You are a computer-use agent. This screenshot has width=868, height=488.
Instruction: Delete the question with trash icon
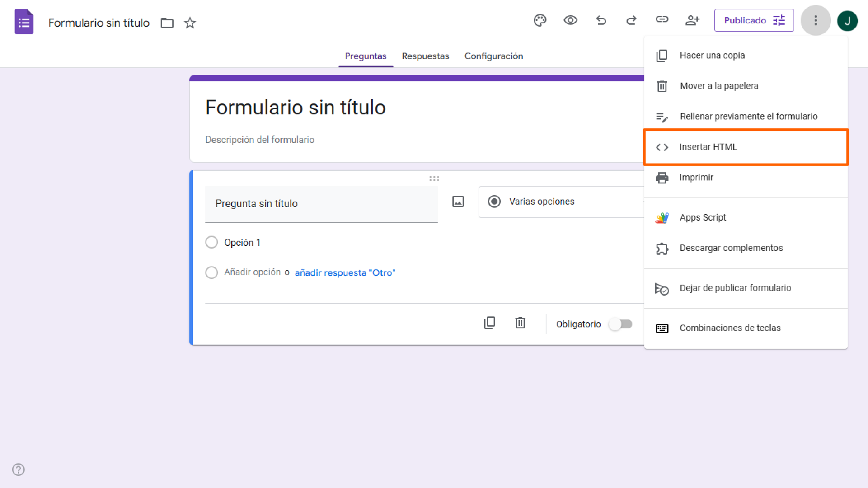520,323
